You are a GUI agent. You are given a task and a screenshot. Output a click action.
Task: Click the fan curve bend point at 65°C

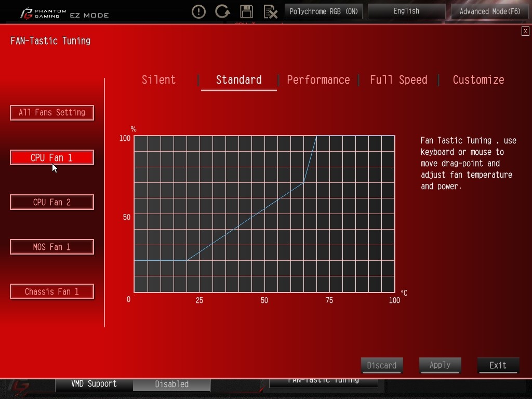pyautogui.click(x=303, y=183)
